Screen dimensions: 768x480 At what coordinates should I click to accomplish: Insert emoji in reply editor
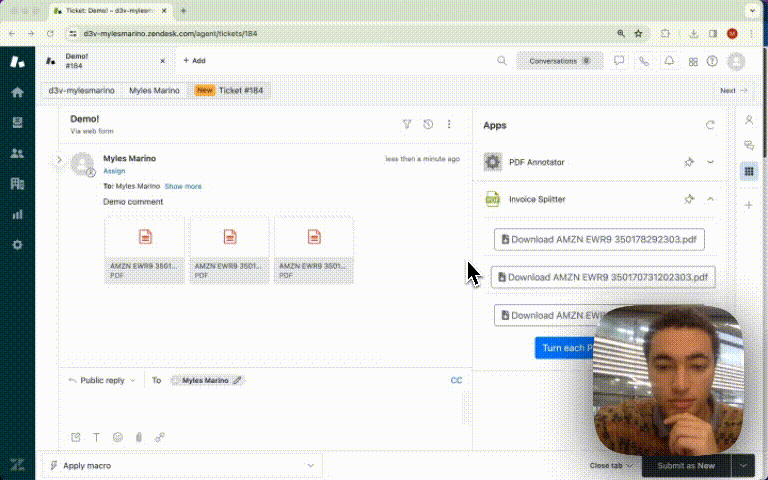click(x=117, y=437)
